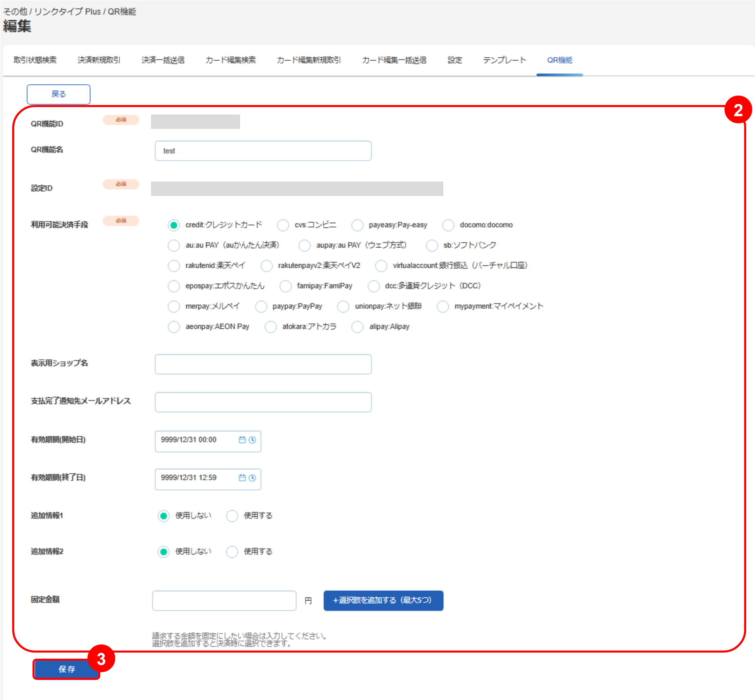
Task: Focus the QR機能名 field containing test
Action: click(x=263, y=151)
